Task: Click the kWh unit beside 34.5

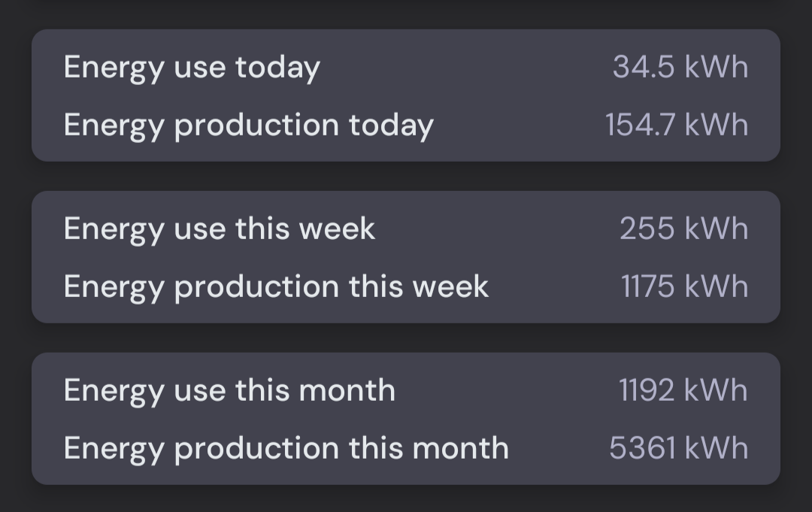Action: coord(716,68)
